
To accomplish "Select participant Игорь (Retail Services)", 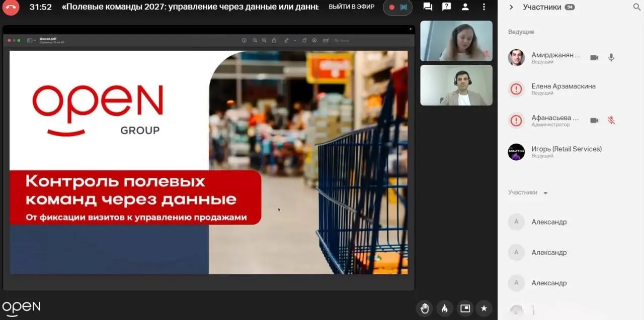I will 567,149.
